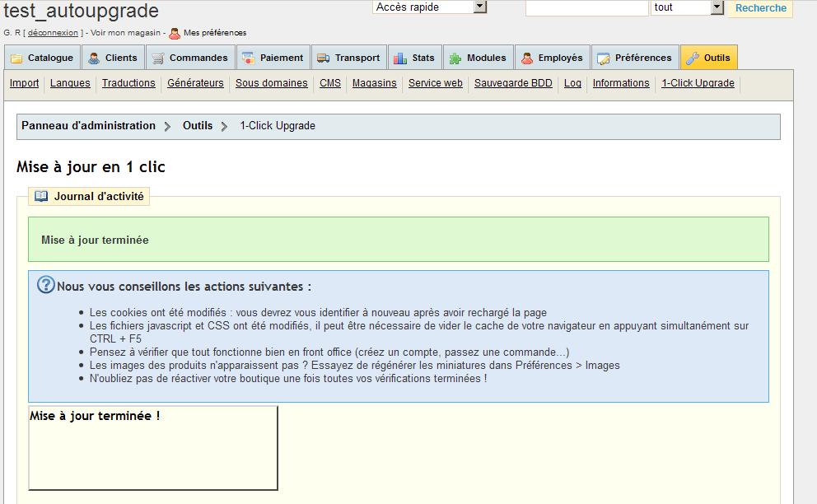Open the Catalogue tab

pyautogui.click(x=43, y=58)
